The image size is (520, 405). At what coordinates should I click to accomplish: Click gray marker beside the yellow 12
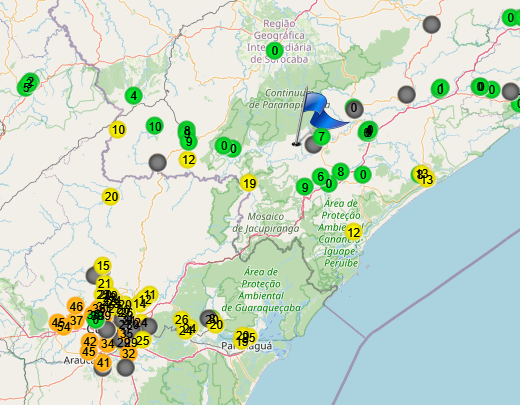coord(157,162)
